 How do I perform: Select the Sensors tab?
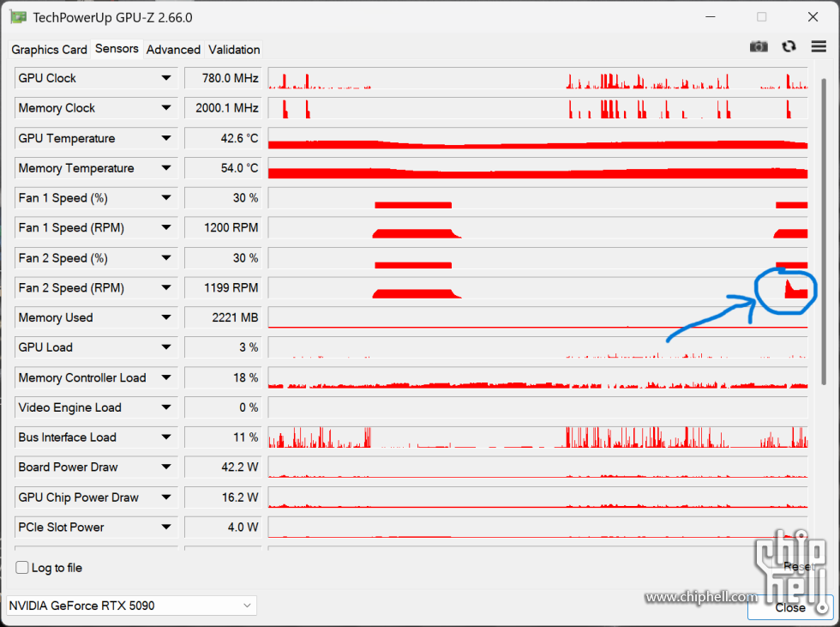click(117, 48)
